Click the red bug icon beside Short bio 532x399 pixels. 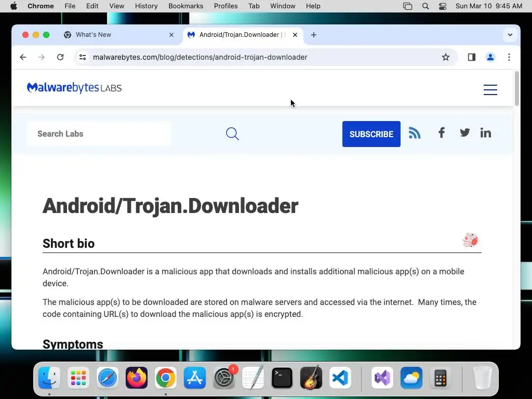pyautogui.click(x=470, y=240)
